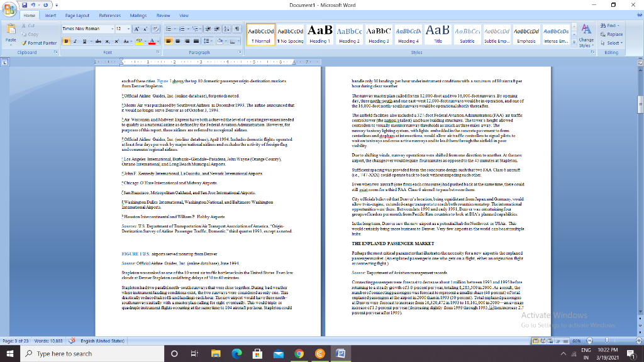Select the Format Painter tool
Screen dimensions: 644x362
click(x=40, y=43)
